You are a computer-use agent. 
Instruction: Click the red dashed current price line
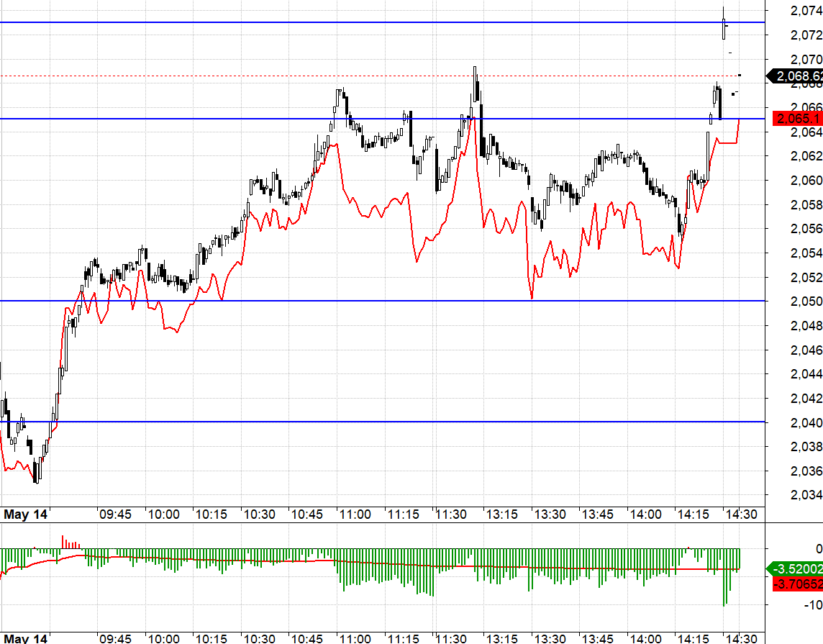coord(383,76)
